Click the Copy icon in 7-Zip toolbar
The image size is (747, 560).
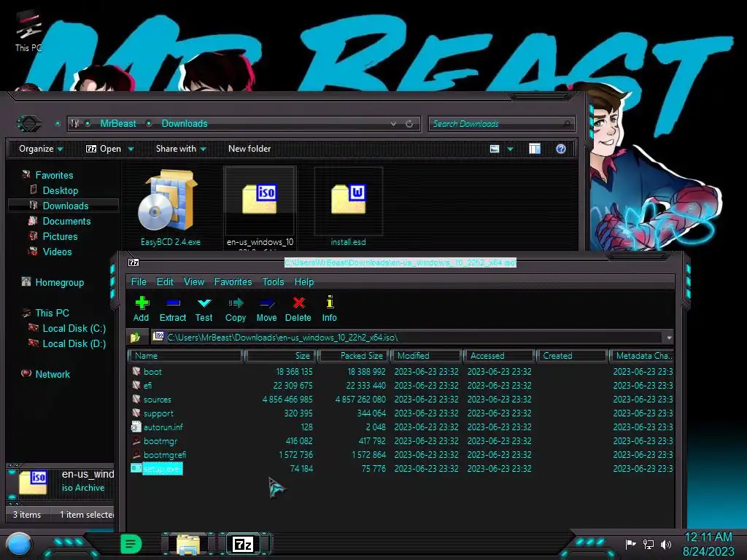tap(236, 303)
